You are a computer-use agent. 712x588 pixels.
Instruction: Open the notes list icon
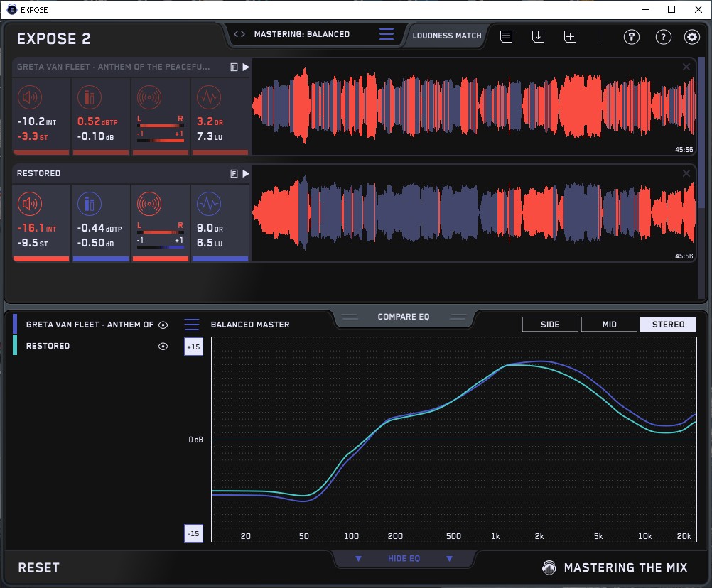[x=506, y=36]
